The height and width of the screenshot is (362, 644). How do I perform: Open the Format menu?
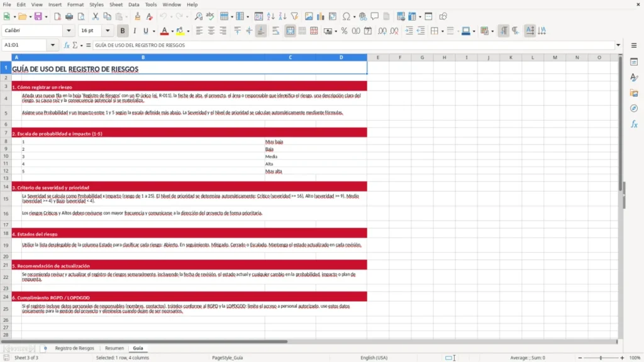pyautogui.click(x=75, y=4)
